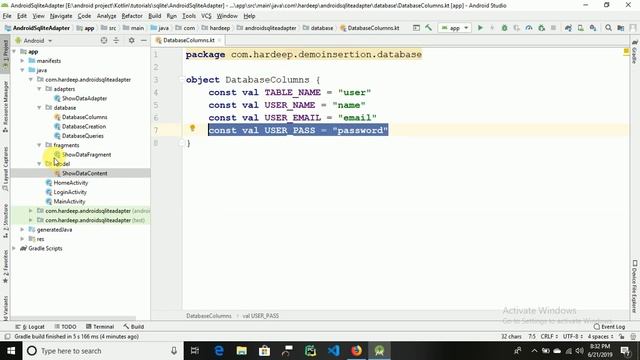
Task: Click the Search Everywhere magnifier icon
Action: tap(608, 28)
